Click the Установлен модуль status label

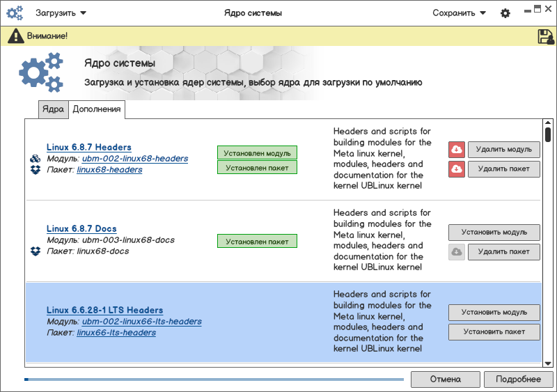[x=257, y=153]
